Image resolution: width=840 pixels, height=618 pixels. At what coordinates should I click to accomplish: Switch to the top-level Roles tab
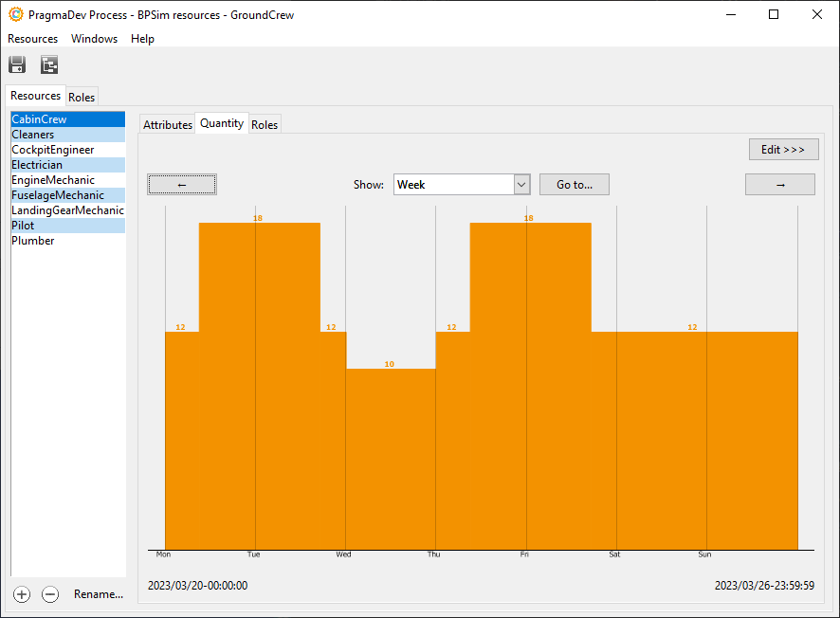click(82, 97)
